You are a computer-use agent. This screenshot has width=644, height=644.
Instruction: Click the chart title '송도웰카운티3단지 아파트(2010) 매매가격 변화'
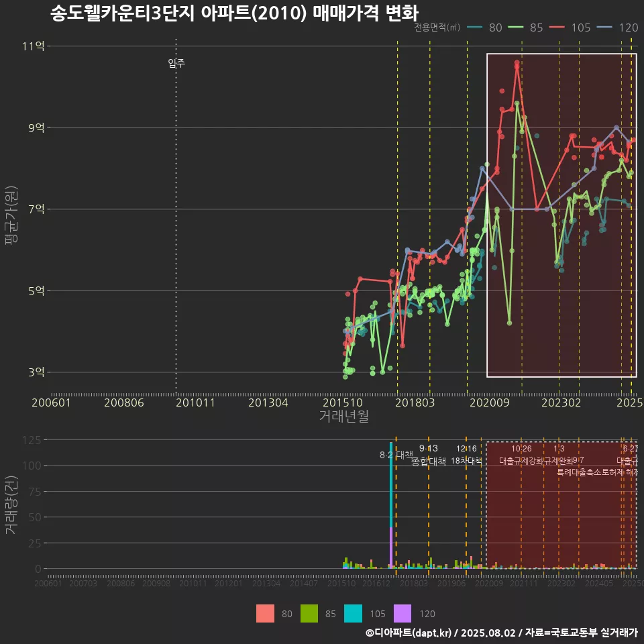point(235,13)
